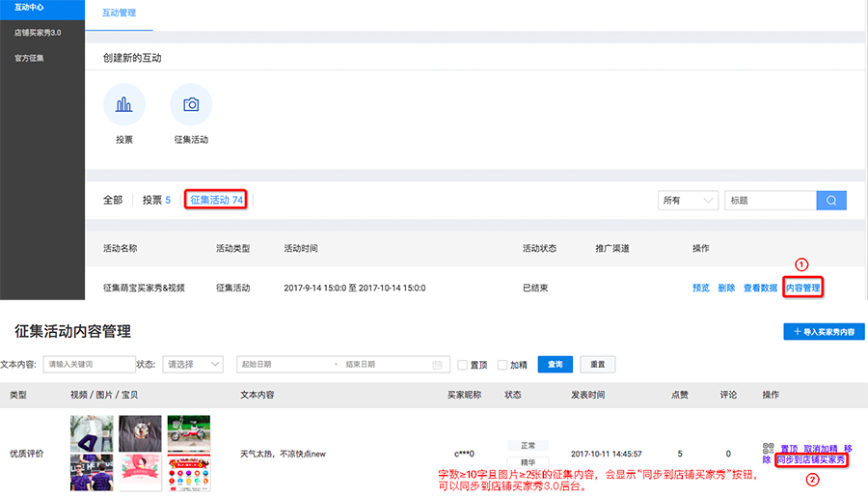Click the 精华 status tag

coord(528,462)
